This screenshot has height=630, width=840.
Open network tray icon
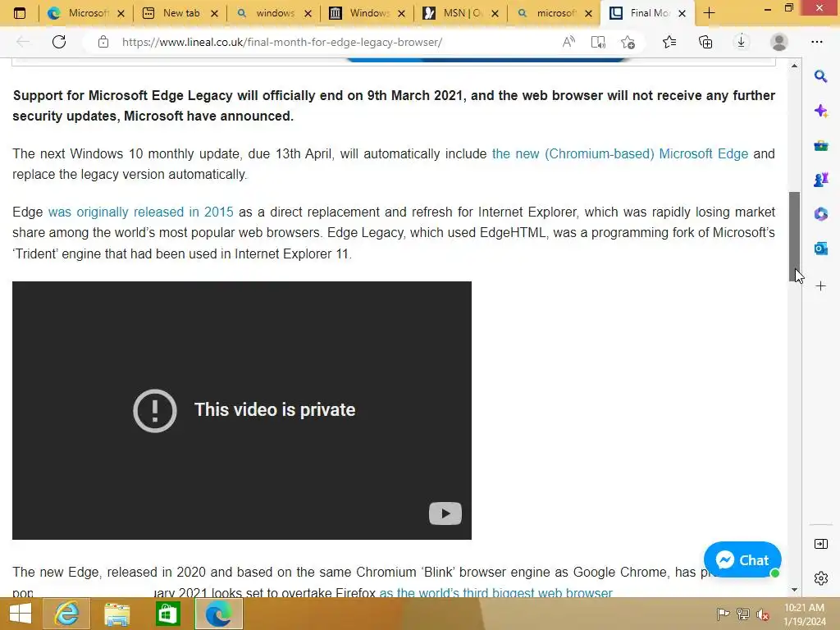pyautogui.click(x=742, y=614)
